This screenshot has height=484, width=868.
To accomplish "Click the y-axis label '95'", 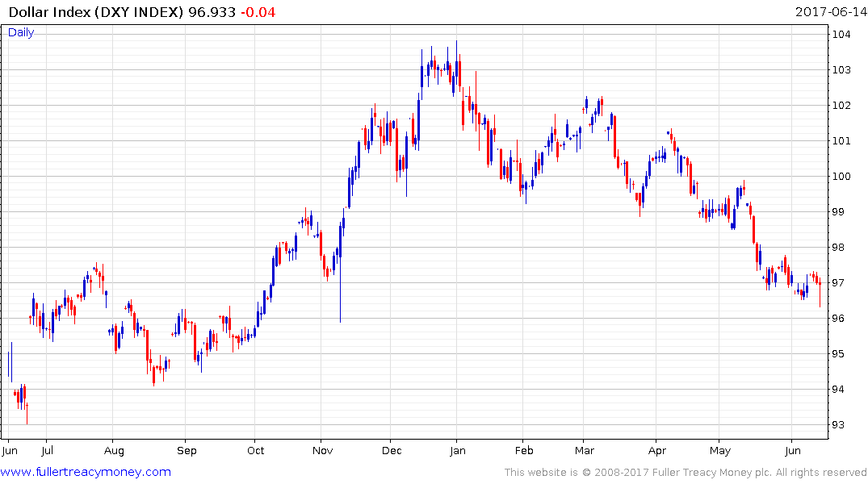I will (x=838, y=353).
